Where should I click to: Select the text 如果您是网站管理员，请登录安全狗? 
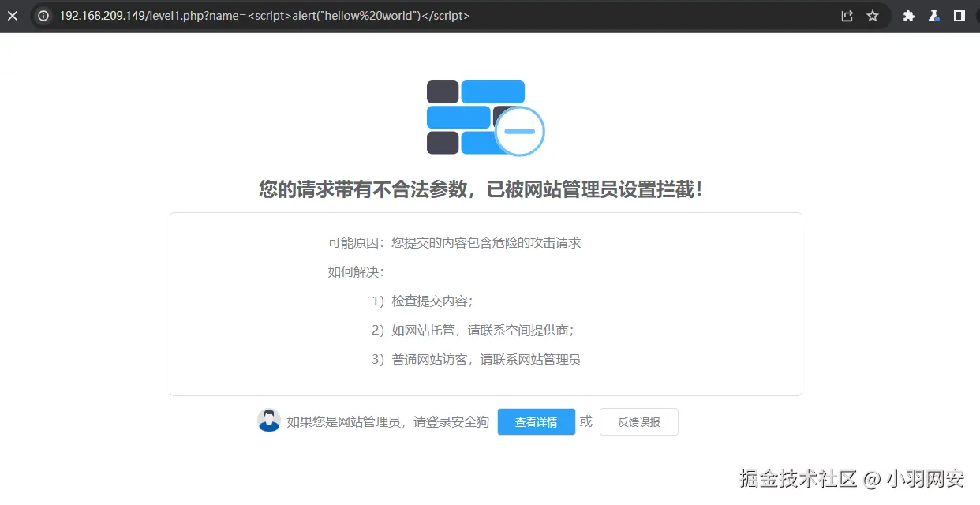point(387,422)
